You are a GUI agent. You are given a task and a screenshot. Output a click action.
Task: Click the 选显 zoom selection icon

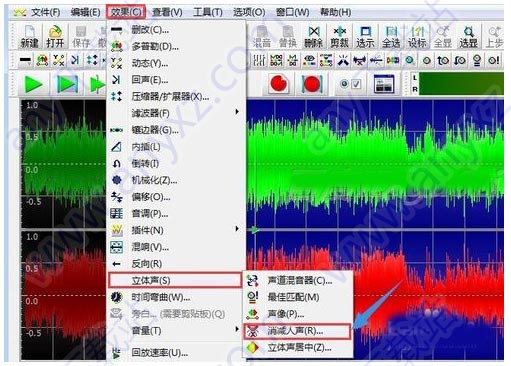(x=469, y=36)
